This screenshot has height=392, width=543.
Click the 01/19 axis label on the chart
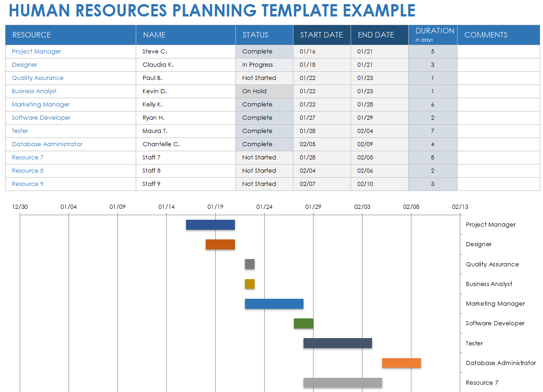(215, 207)
